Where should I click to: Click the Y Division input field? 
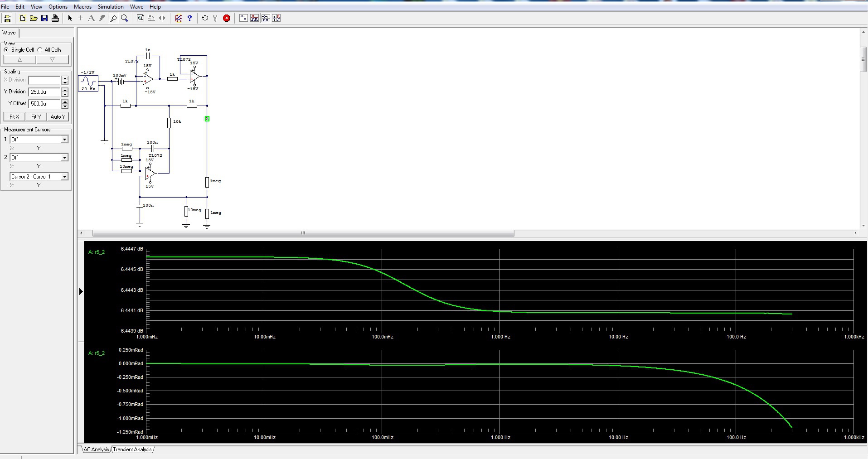(x=44, y=92)
